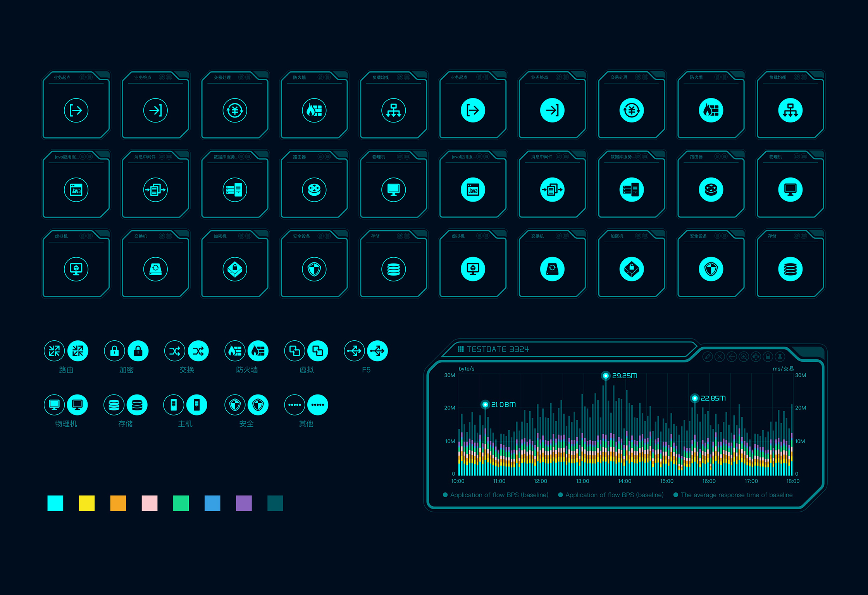
Task: Click the X close icon on chart toolbar
Action: pyautogui.click(x=720, y=357)
